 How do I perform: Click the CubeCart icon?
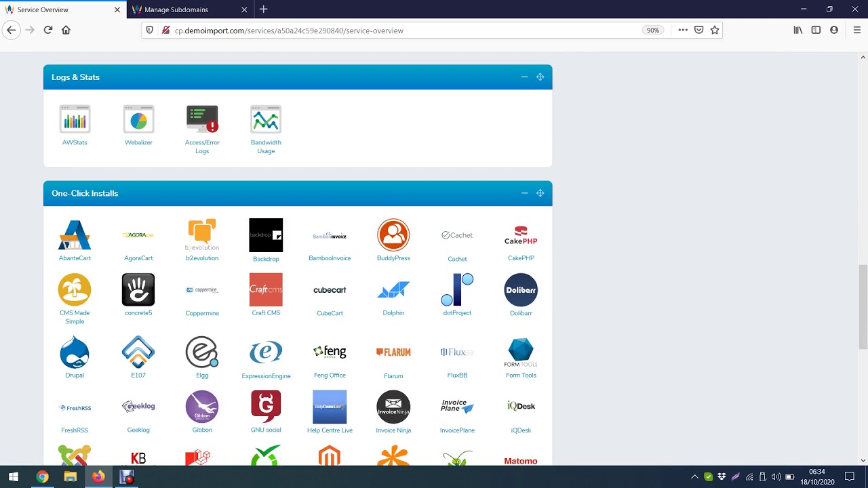pos(330,290)
